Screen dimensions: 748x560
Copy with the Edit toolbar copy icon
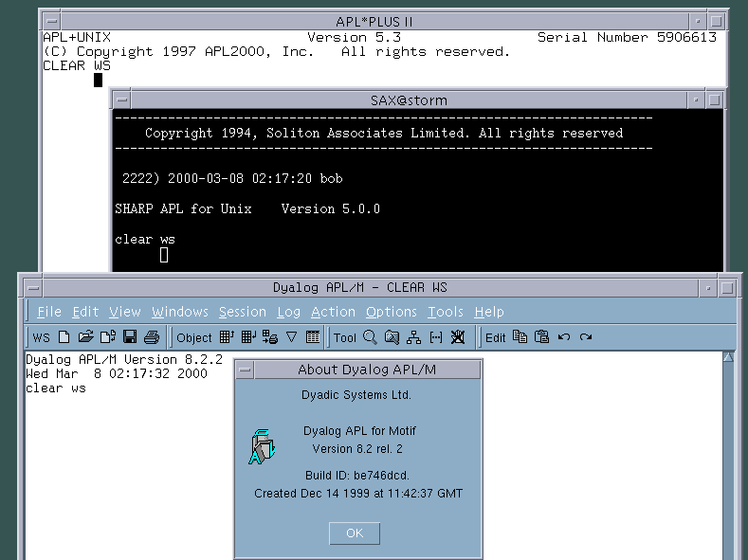(520, 337)
